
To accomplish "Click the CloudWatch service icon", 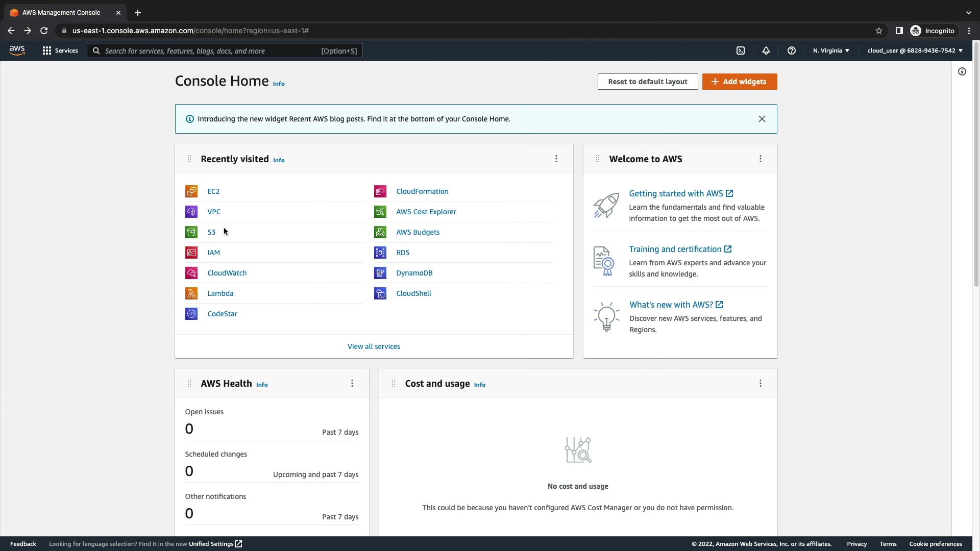I will point(191,273).
